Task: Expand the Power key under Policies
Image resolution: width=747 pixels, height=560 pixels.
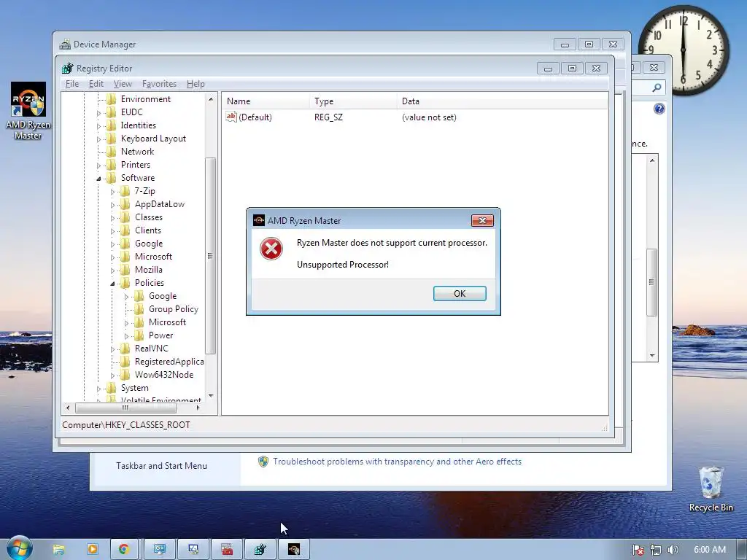Action: point(126,336)
